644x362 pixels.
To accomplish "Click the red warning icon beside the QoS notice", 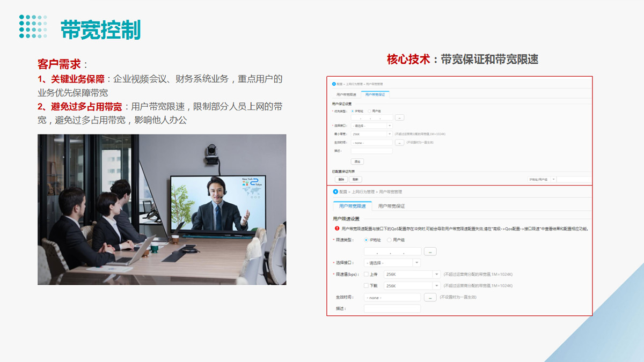I will click(336, 228).
